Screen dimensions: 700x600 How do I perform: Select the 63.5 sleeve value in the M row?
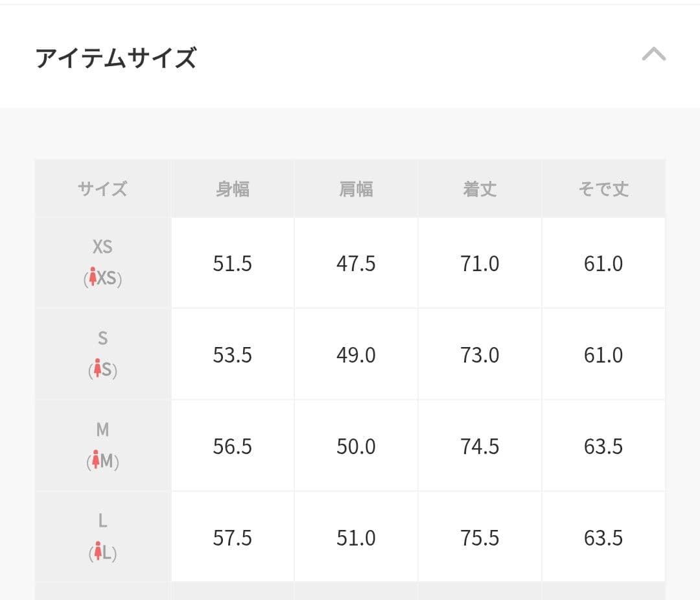click(603, 446)
